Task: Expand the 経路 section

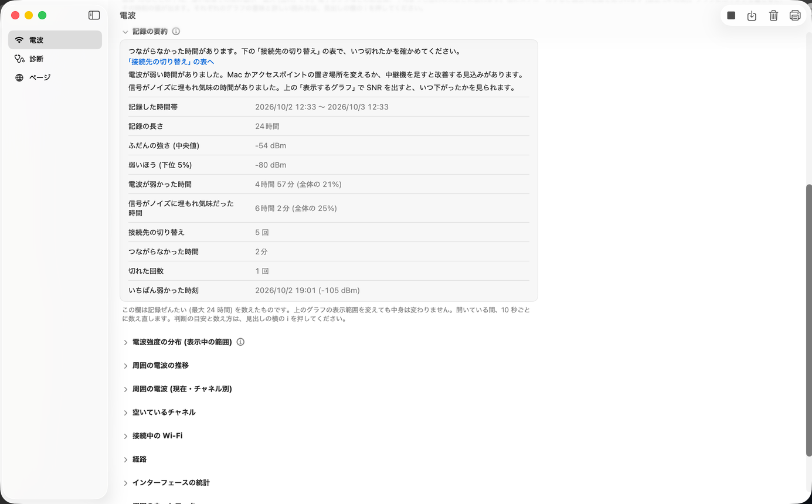Action: point(125,459)
